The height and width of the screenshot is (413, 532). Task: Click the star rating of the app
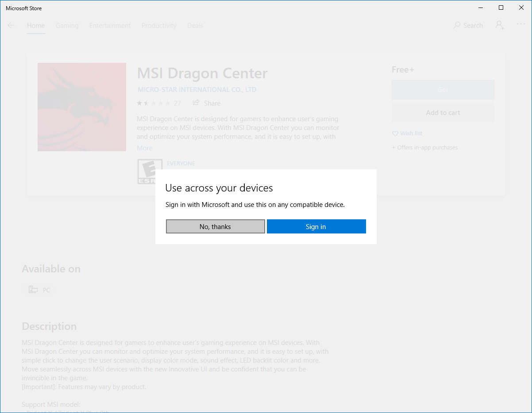(154, 103)
